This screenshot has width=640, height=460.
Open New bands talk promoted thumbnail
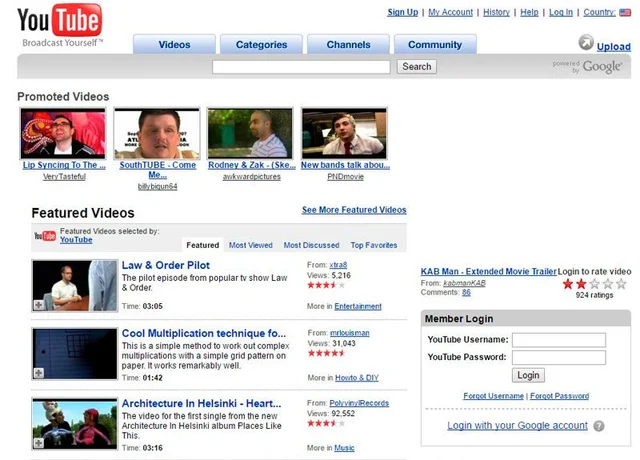point(344,133)
